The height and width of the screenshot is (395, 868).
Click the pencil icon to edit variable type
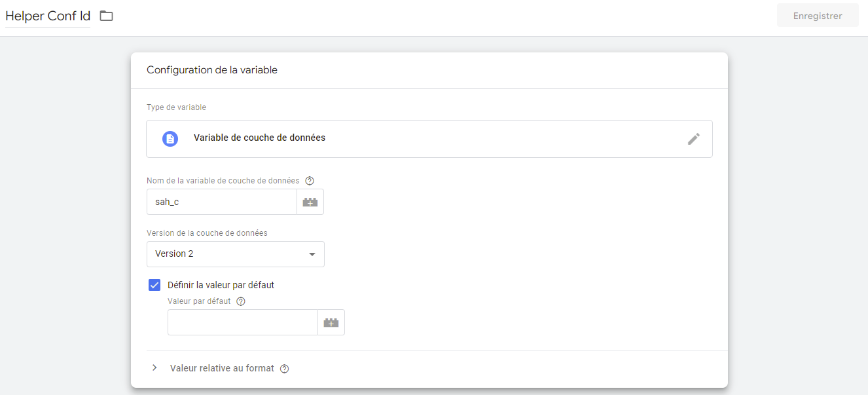(693, 139)
